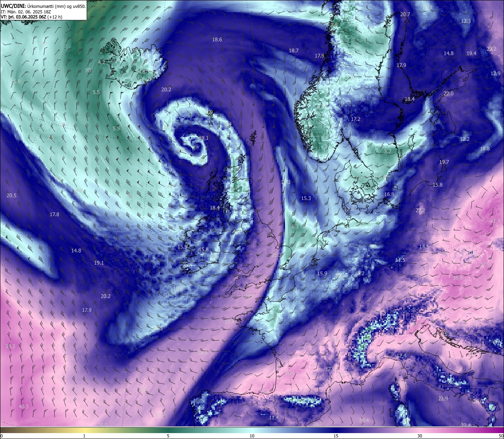This screenshot has width=504, height=439.
Task: Click the 30 tick on the color scale
Action: [420, 436]
